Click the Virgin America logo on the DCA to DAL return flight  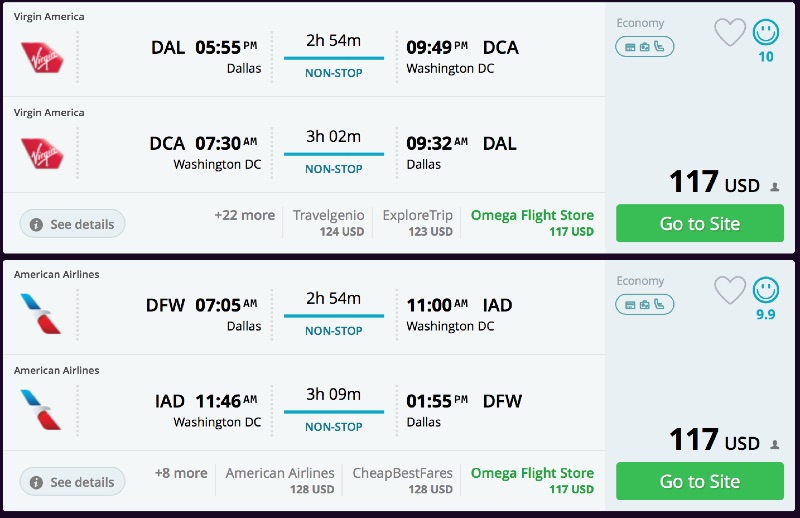(42, 152)
